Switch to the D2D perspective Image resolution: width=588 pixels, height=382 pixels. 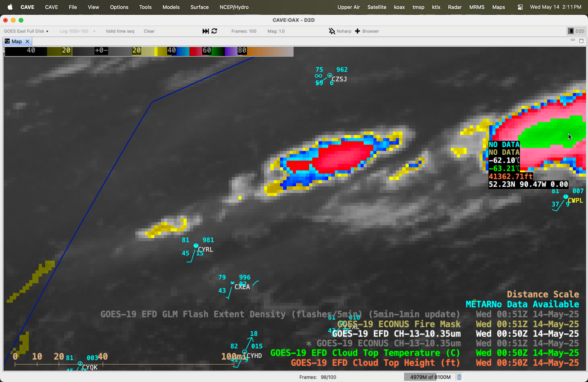coord(576,31)
